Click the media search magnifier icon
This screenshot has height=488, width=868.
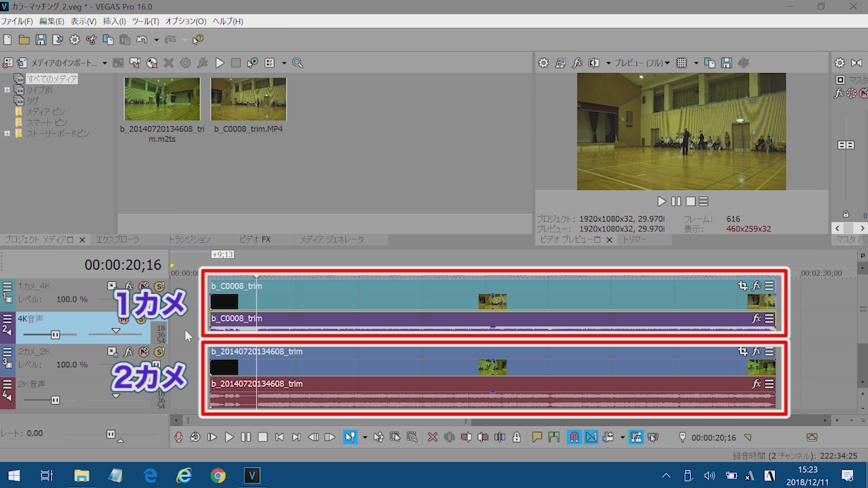[297, 63]
